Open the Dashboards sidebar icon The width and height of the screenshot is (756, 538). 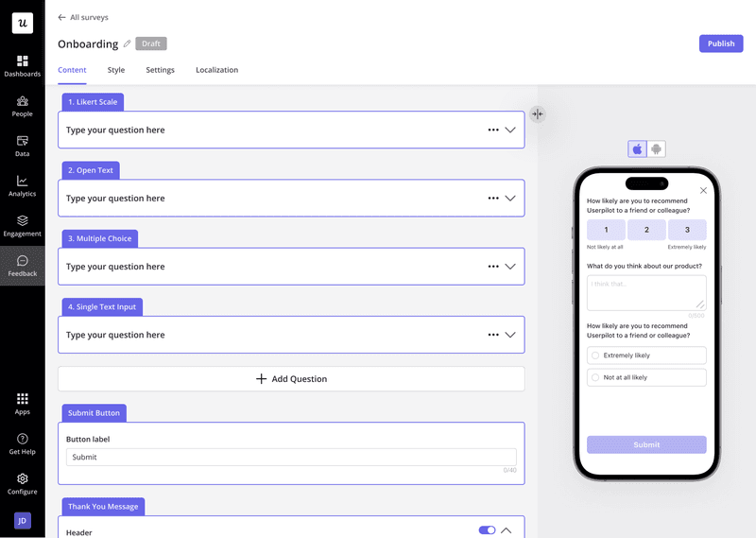tap(22, 65)
